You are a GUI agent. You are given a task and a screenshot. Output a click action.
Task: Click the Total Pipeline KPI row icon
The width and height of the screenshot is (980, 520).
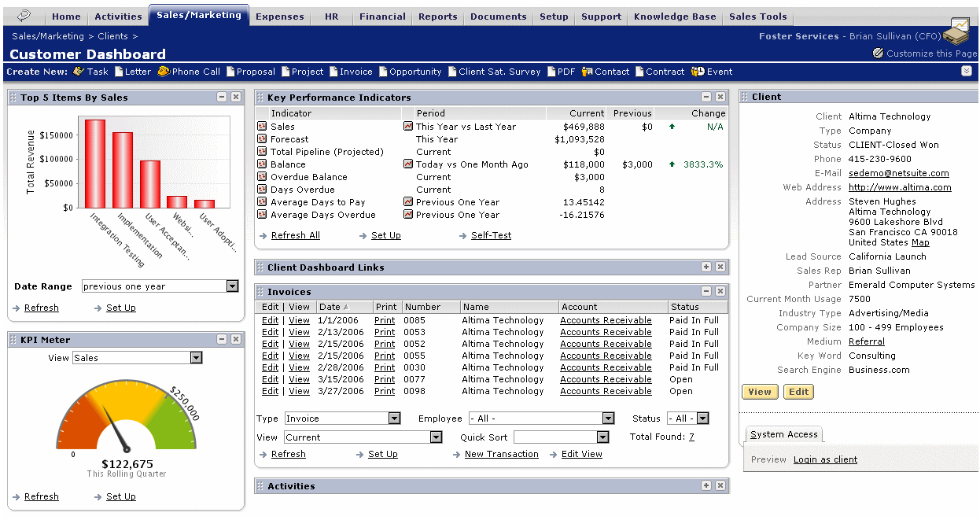262,152
